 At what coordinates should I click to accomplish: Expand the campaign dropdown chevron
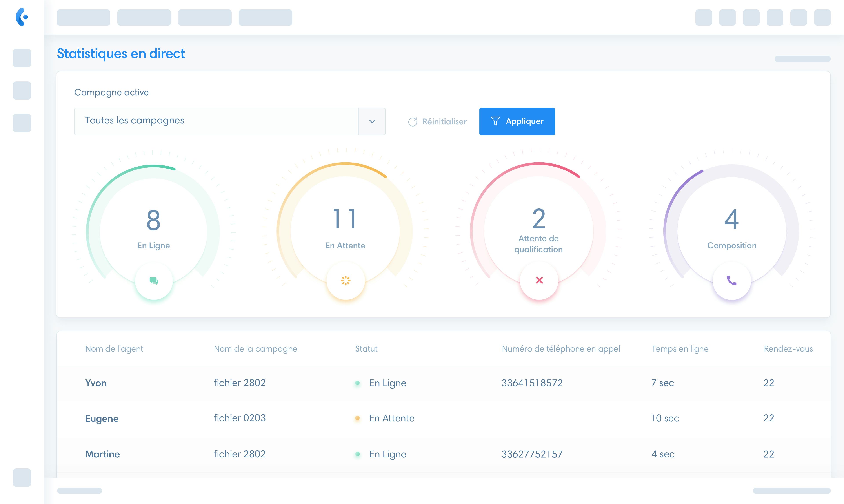pos(372,121)
